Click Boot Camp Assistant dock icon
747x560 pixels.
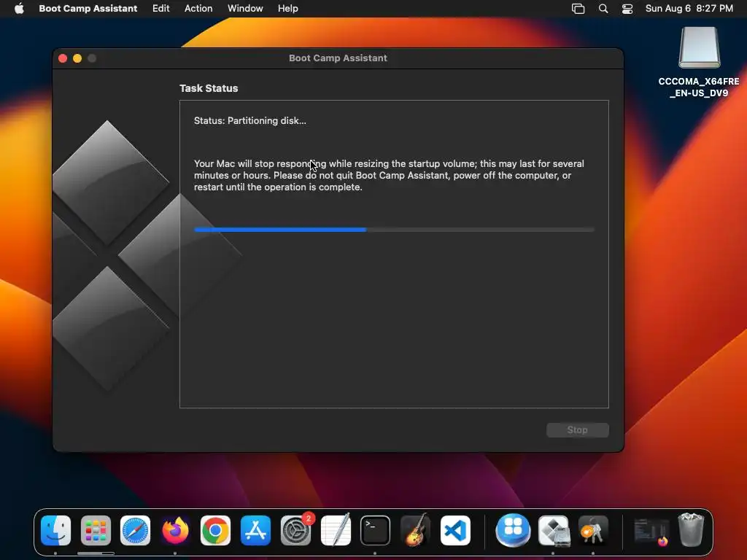554,531
